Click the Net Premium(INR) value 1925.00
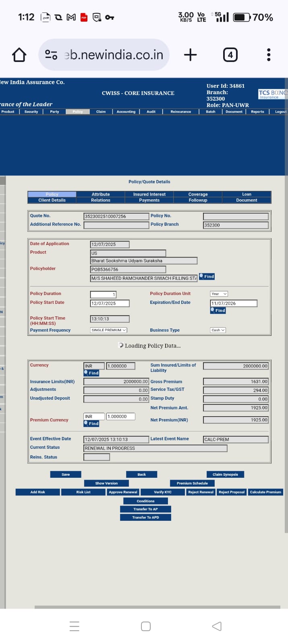This screenshot has height=644, width=288. pyautogui.click(x=236, y=420)
